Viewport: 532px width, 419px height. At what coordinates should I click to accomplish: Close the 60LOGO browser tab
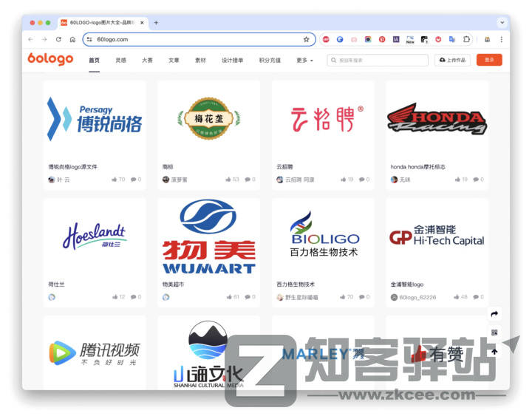pos(142,23)
